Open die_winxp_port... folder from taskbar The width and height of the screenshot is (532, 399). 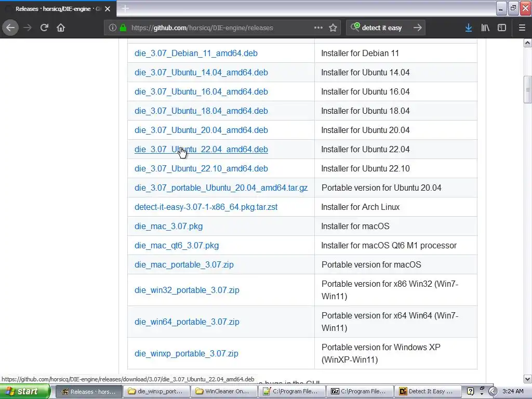(156, 392)
